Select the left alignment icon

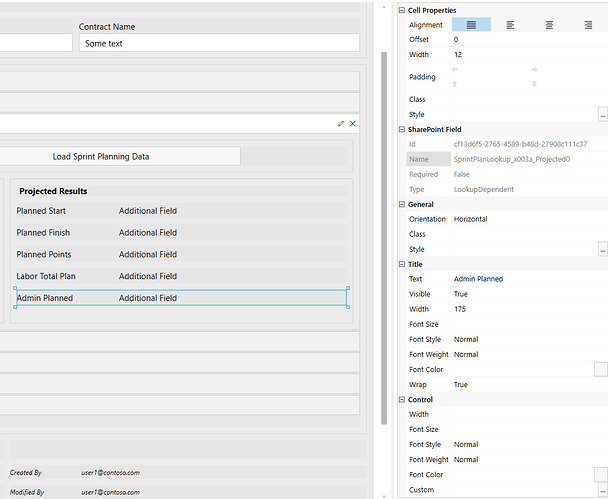510,25
